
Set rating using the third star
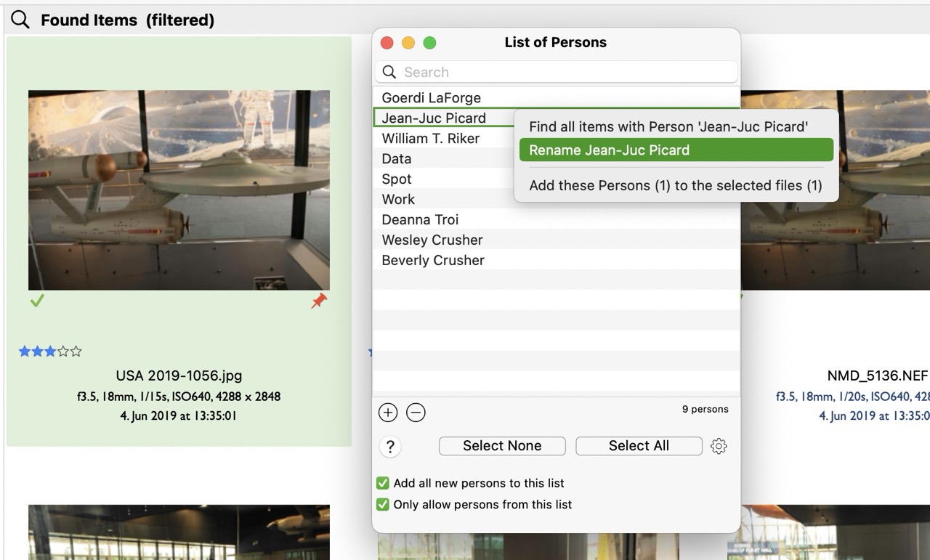50,352
